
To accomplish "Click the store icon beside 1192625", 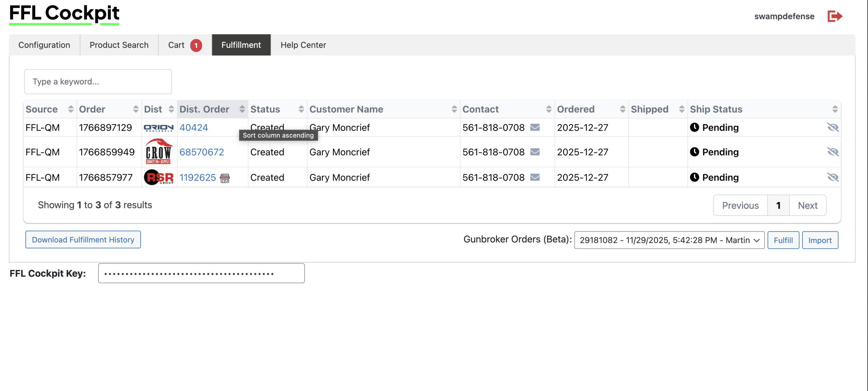I will [224, 178].
